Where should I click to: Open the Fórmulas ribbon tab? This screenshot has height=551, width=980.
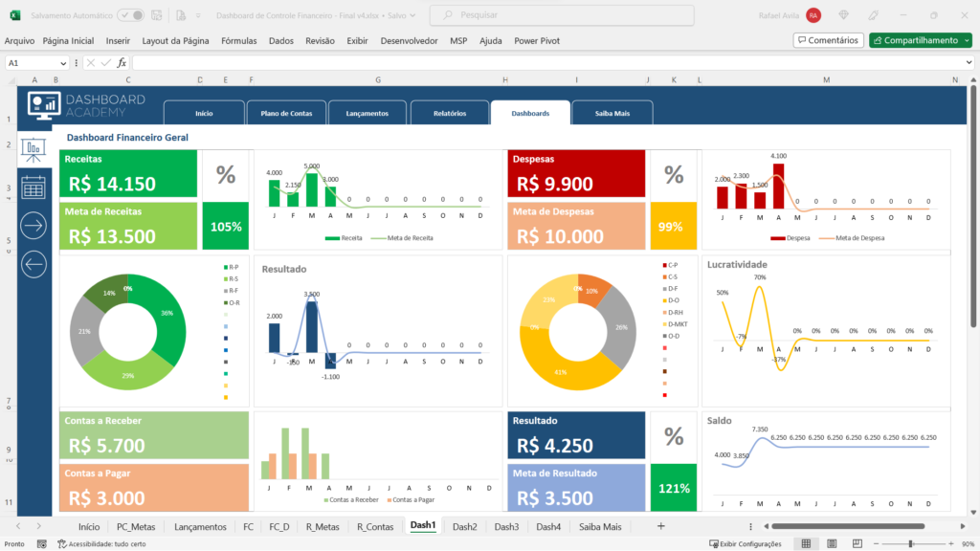[x=238, y=40]
